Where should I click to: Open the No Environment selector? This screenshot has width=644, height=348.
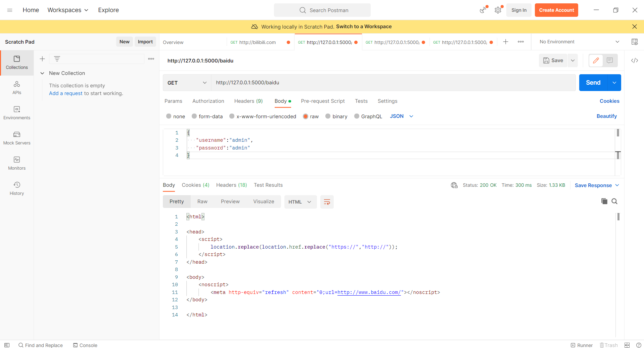580,42
